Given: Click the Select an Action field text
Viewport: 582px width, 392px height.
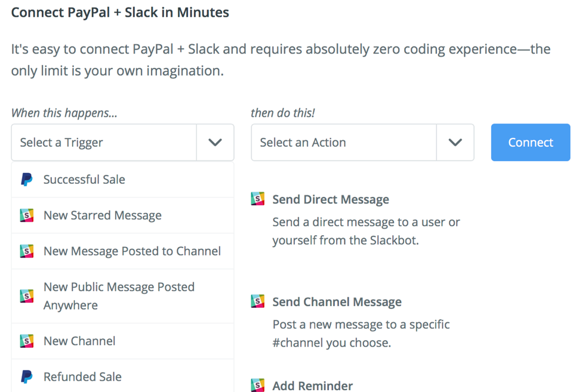Looking at the screenshot, I should coord(303,143).
